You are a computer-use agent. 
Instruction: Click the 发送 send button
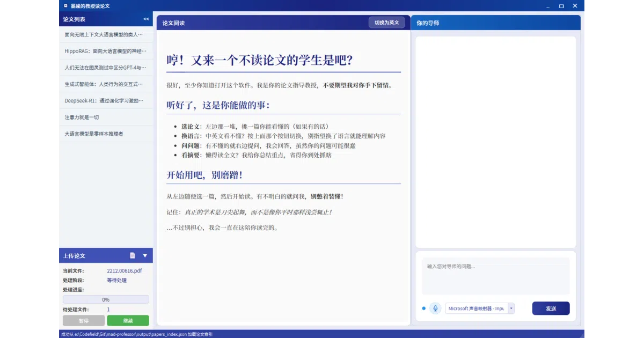(551, 308)
